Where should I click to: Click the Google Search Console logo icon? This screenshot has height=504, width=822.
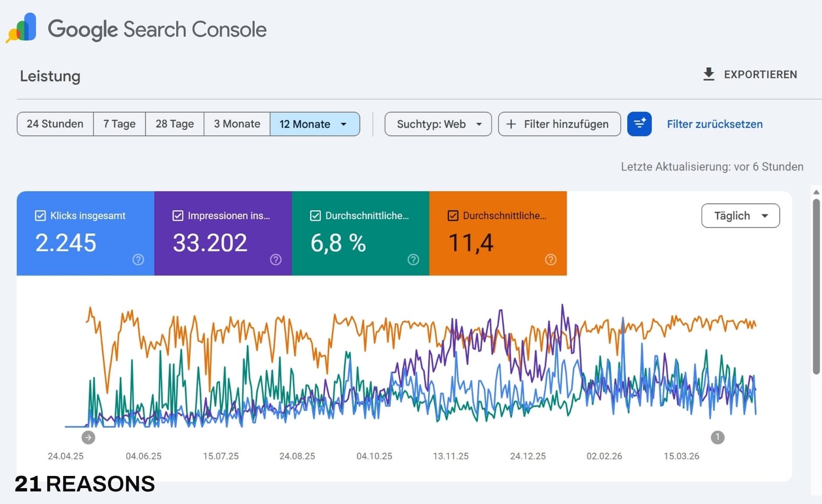point(21,29)
